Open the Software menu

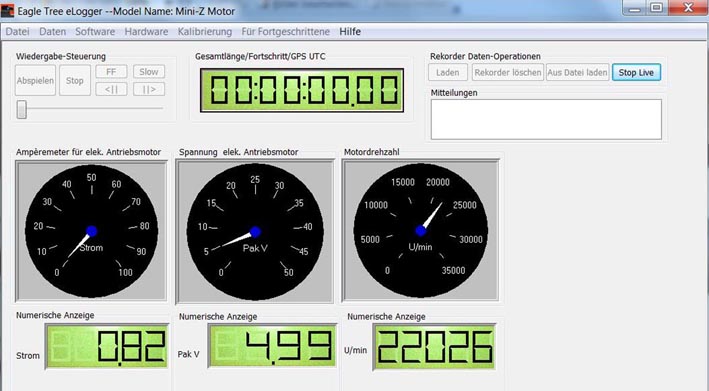(x=95, y=32)
